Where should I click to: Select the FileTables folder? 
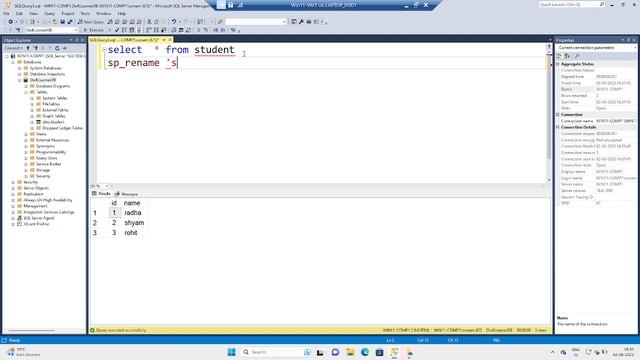[x=51, y=104]
